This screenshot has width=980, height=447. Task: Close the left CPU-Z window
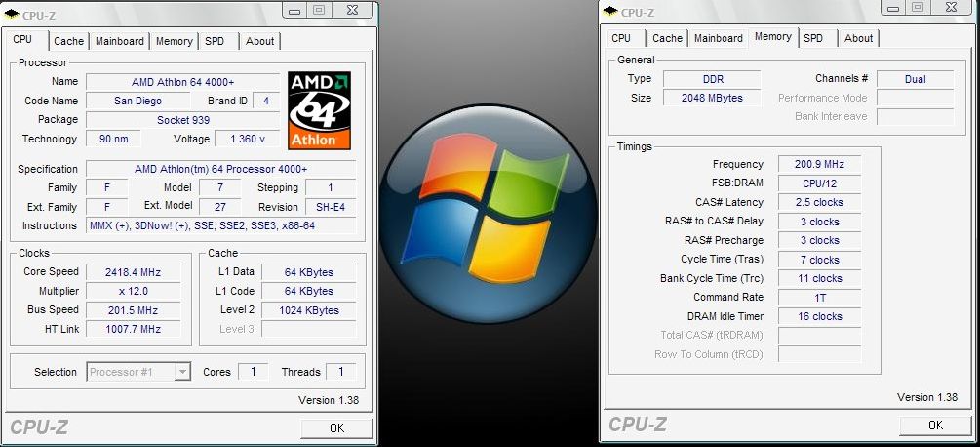coord(352,10)
